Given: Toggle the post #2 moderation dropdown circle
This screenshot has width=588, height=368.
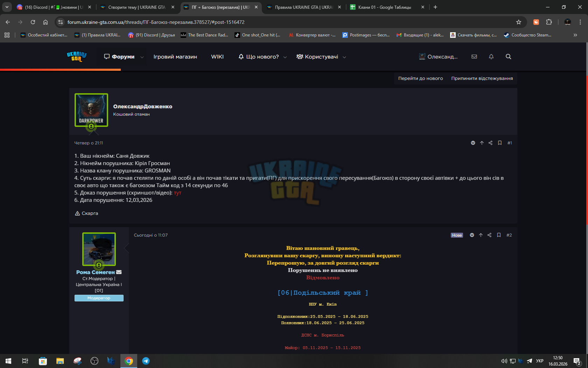Looking at the screenshot, I should click(x=472, y=235).
